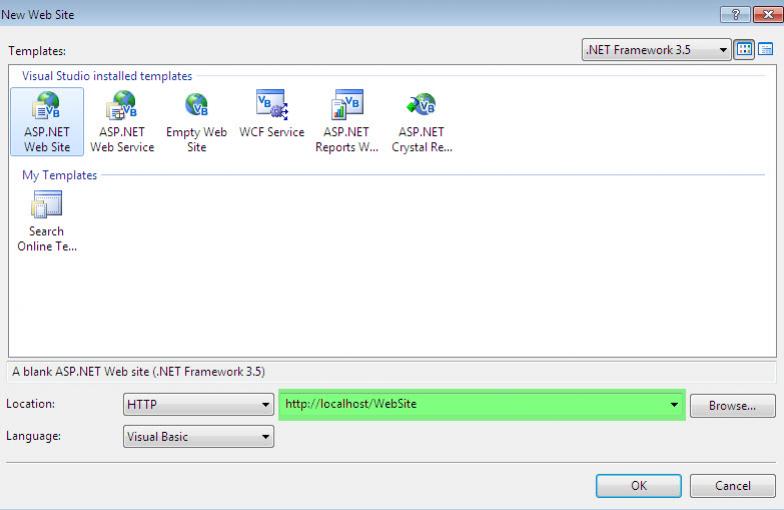The image size is (784, 510).
Task: Switch to small icons list view
Action: (766, 50)
